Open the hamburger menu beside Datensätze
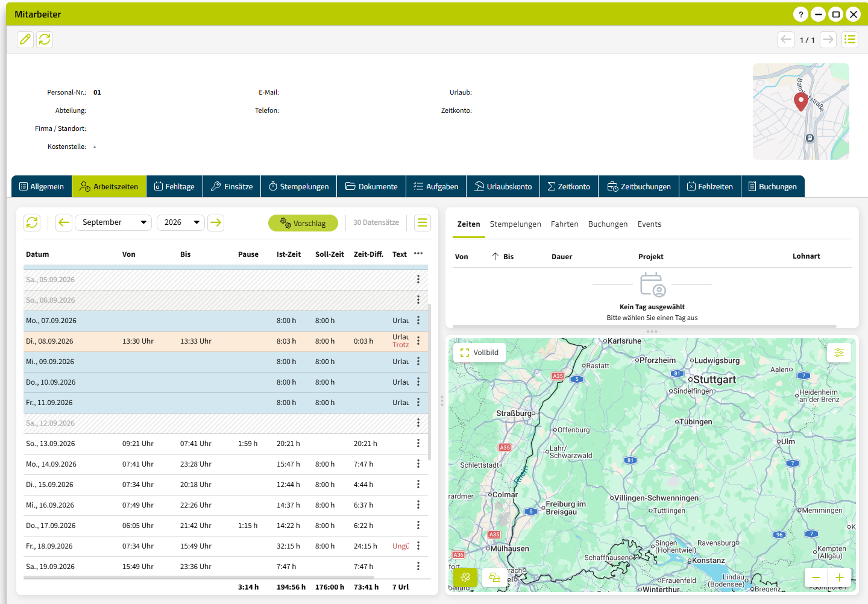Viewport: 868px width, 604px height. click(x=423, y=222)
